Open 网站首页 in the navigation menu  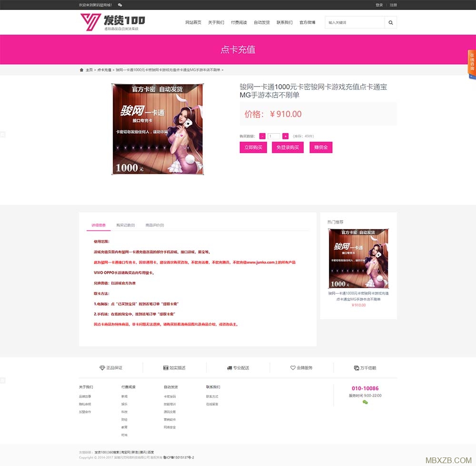pyautogui.click(x=193, y=22)
